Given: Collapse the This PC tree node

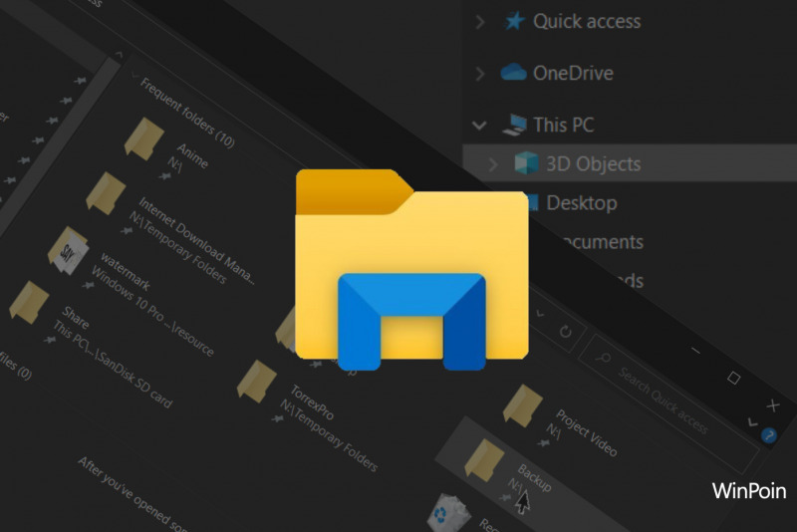Looking at the screenshot, I should (479, 125).
